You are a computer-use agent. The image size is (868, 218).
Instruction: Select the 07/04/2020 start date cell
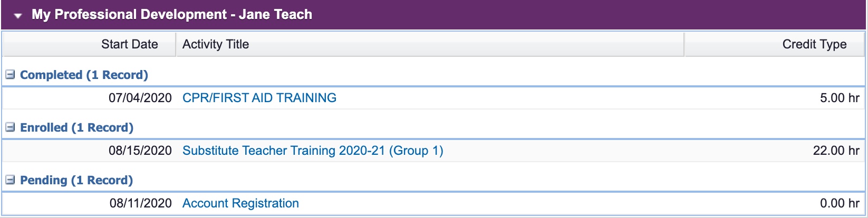pyautogui.click(x=140, y=98)
